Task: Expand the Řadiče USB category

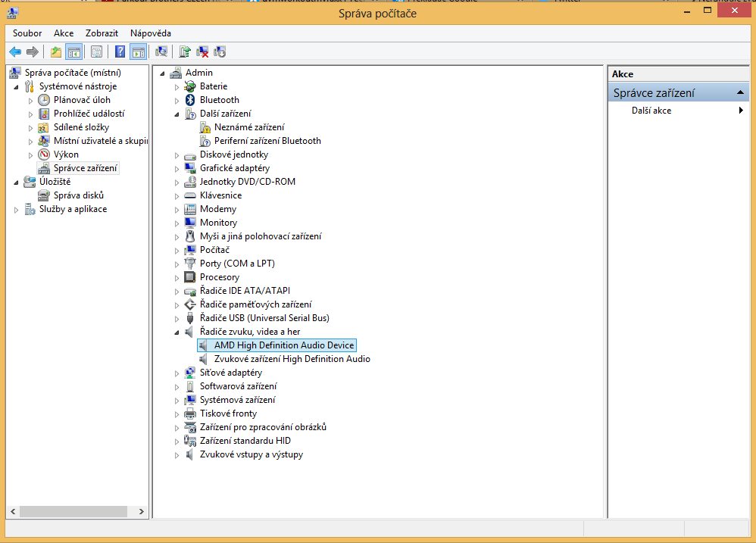Action: coord(177,319)
